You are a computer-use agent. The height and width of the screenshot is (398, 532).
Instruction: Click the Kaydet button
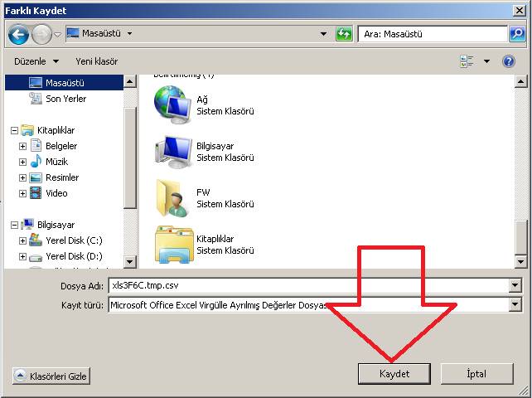pyautogui.click(x=394, y=374)
